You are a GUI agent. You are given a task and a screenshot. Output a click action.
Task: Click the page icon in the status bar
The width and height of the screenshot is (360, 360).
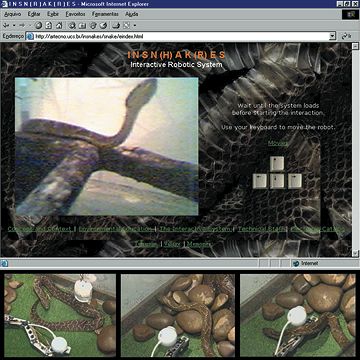[x=4, y=263]
